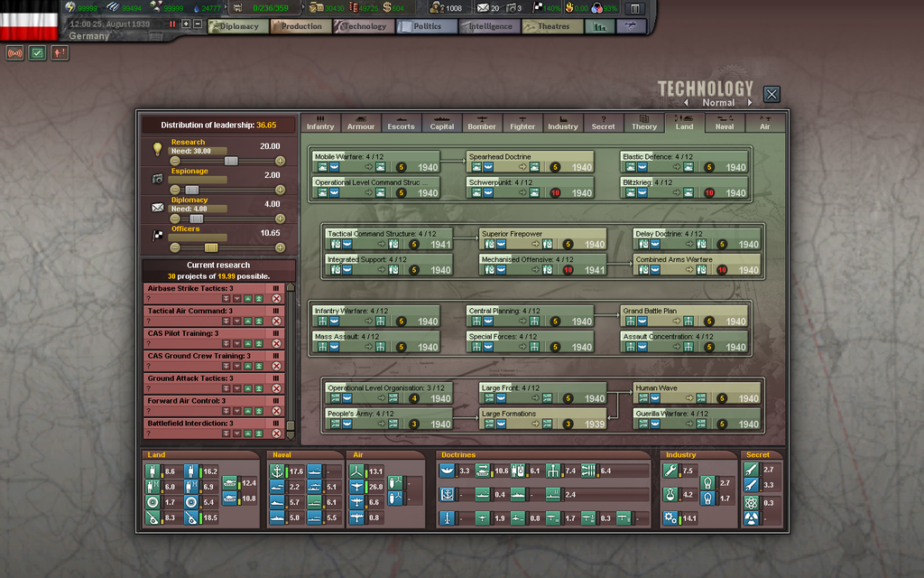Move Battlefield Interdiction down one position
This screenshot has width=924, height=578.
[x=237, y=433]
